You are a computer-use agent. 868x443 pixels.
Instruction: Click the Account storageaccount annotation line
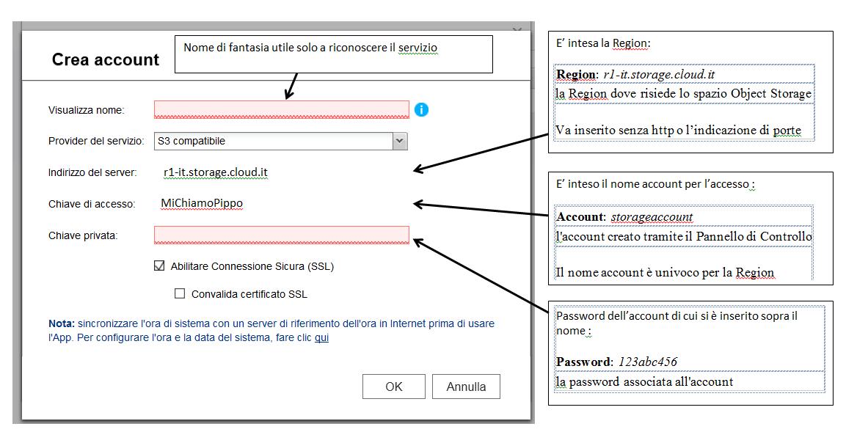click(624, 217)
